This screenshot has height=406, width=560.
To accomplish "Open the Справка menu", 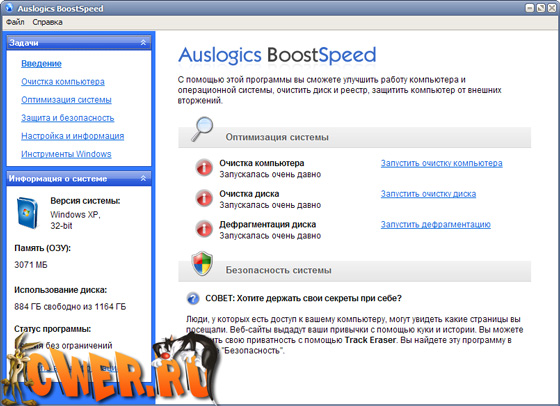I will [48, 22].
